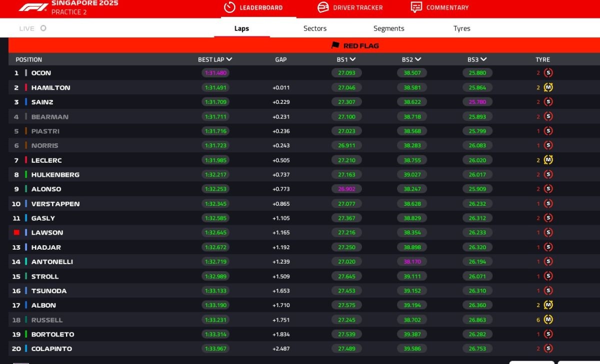Image resolution: width=600 pixels, height=364 pixels.
Task: Click Hamilton's medium tyre icon
Action: pos(548,87)
